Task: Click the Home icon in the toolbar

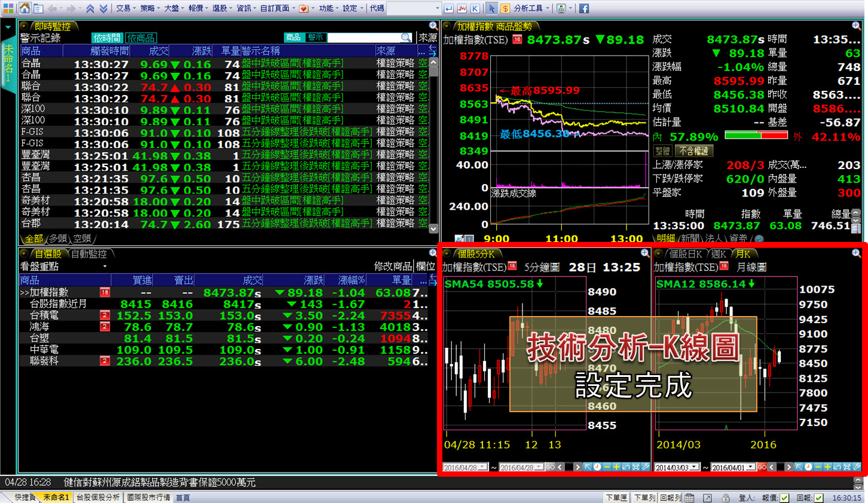Action: pos(25,8)
